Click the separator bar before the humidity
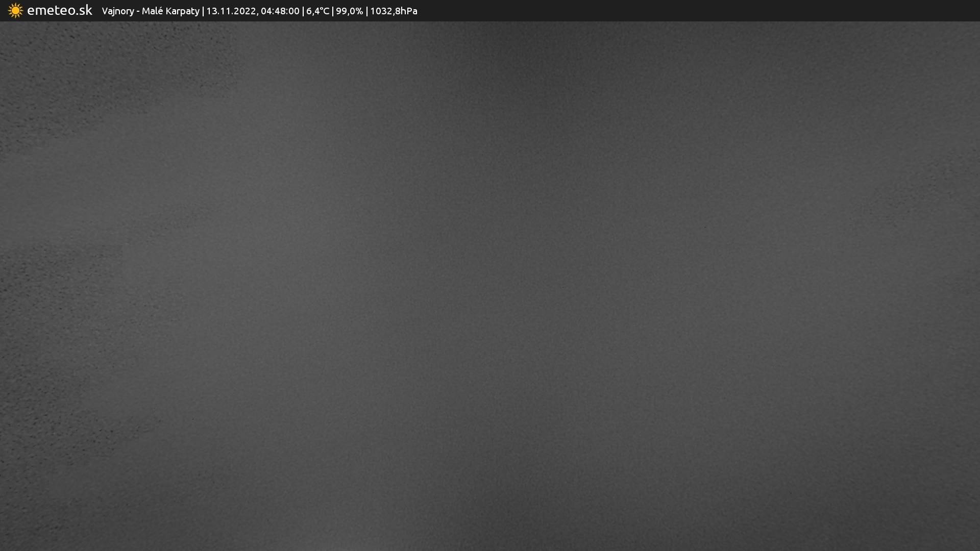The height and width of the screenshot is (551, 980). click(x=333, y=11)
